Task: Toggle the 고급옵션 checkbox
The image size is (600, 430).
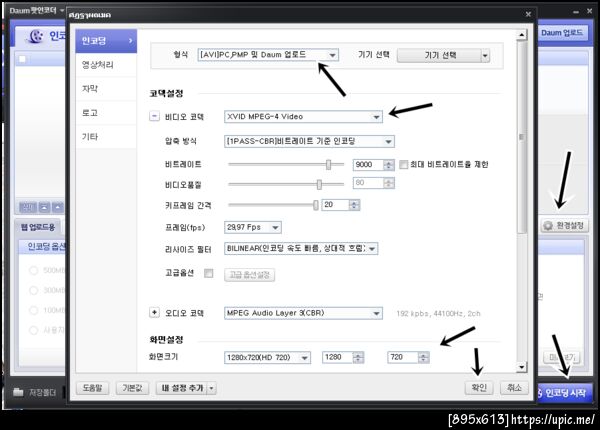Action: point(209,273)
